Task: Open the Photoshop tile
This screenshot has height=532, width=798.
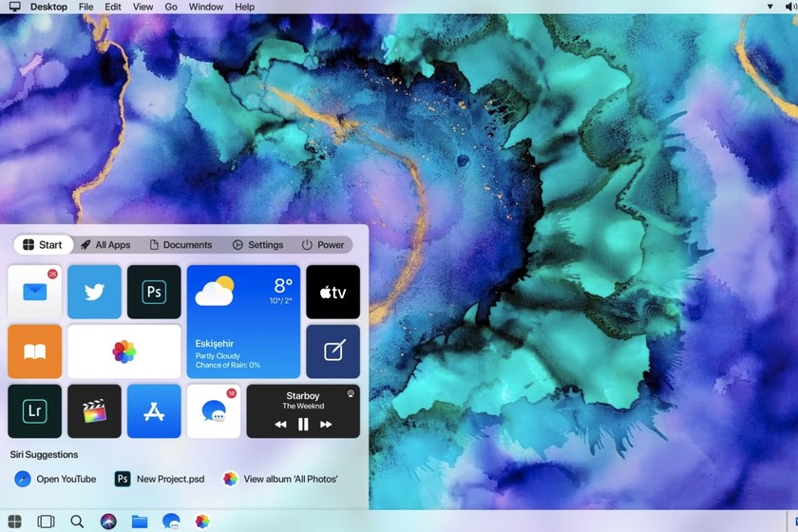Action: point(154,292)
